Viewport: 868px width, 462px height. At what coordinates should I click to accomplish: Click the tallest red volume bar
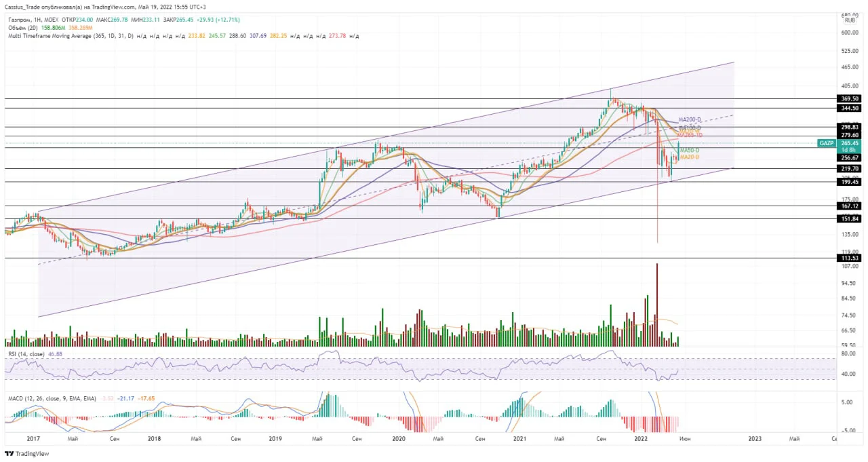click(x=657, y=305)
